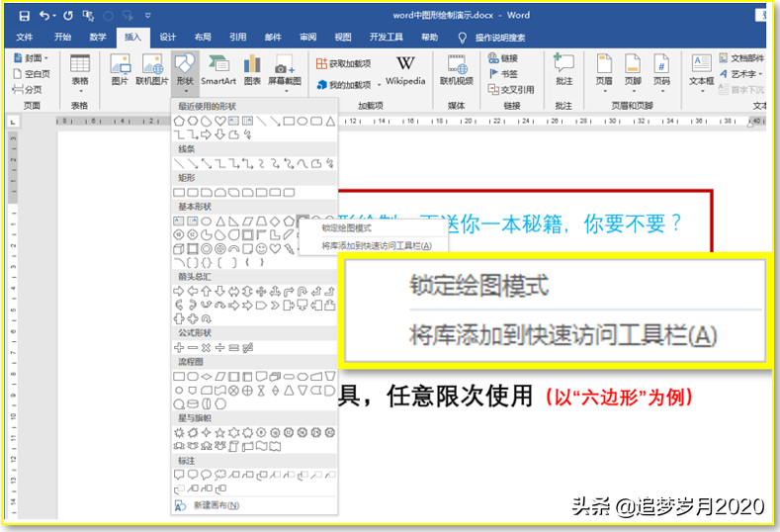Pick the smiley face basic shape
780x532 pixels.
pyautogui.click(x=261, y=248)
